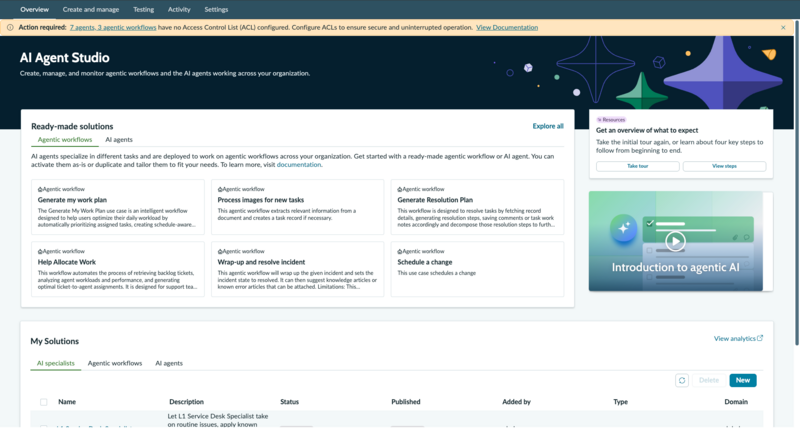Click the page vertical scrollbar
The image size is (800, 428).
coord(796,184)
